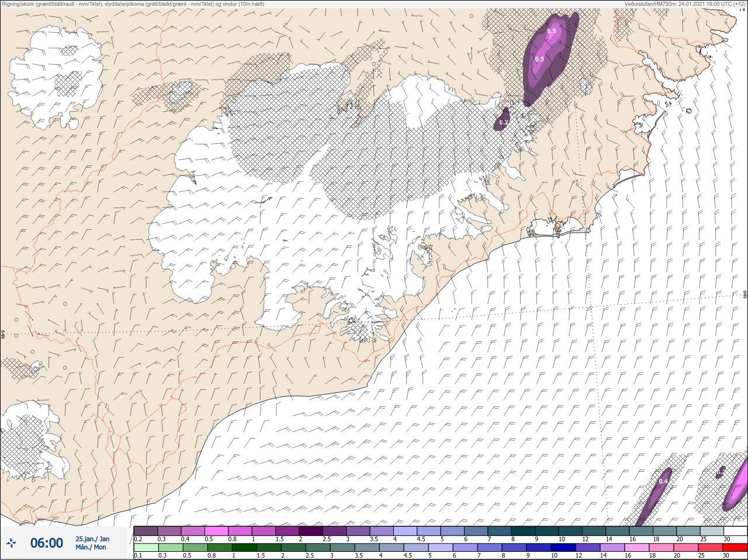Click the "25" value in the lower legend row
This screenshot has height=560, width=748.
[x=702, y=556]
